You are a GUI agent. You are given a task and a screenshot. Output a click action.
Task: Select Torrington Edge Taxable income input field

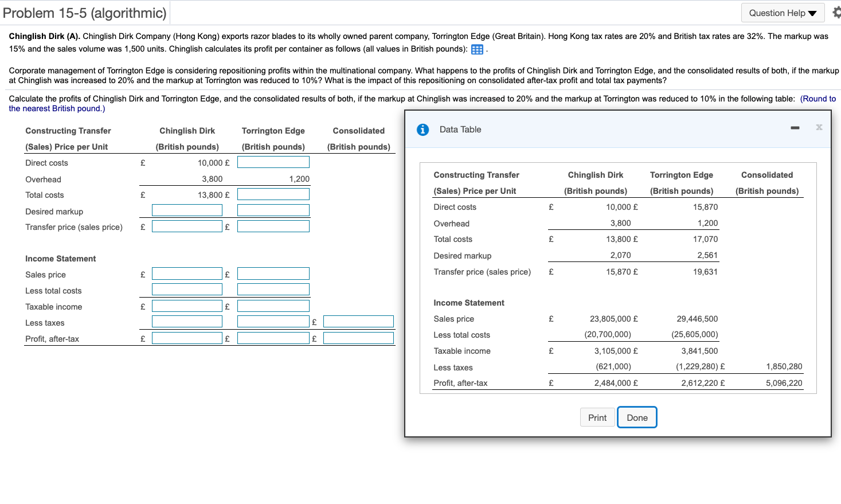point(273,306)
